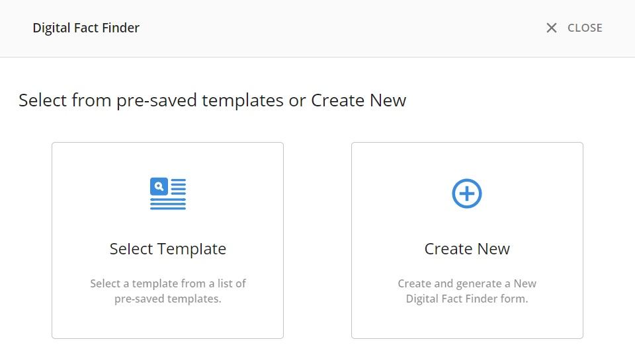Screen dimensions: 635x364
Task: Click the plus sign inside the circle
Action: click(x=467, y=194)
